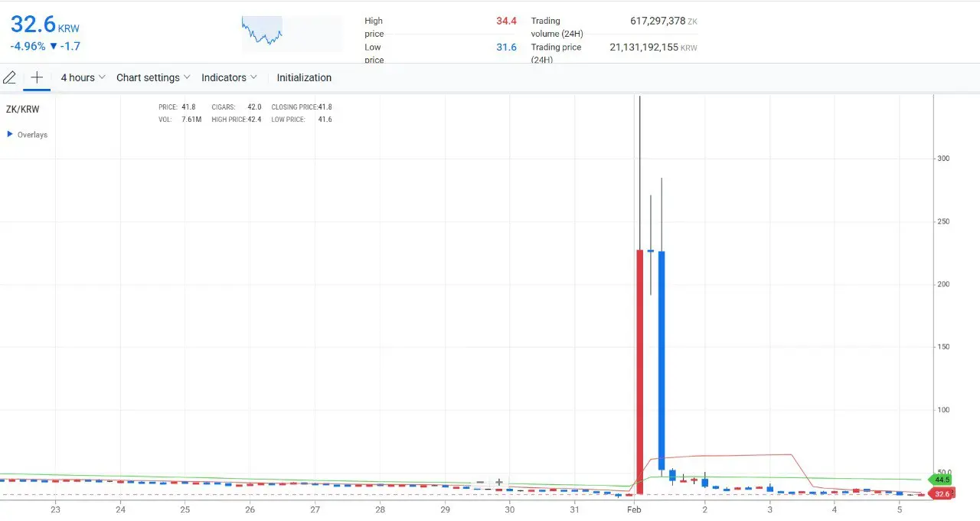Select the pencil drawing tool

click(10, 77)
